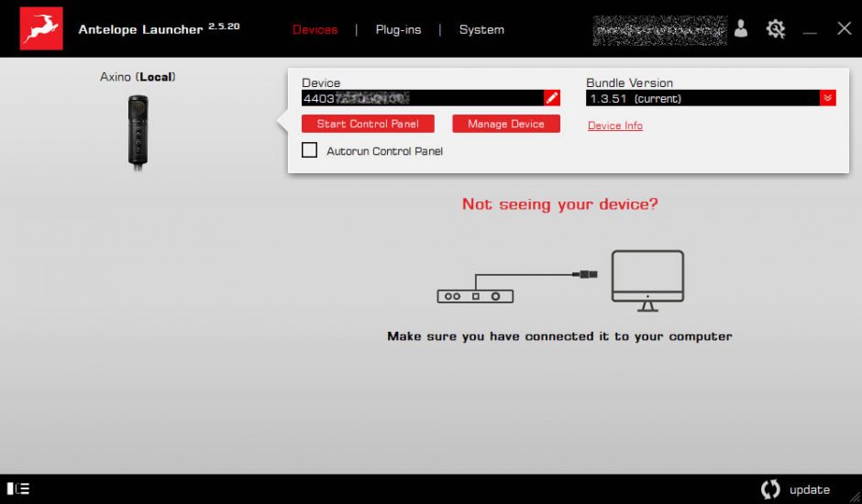Click the update label in bottom bar
862x504 pixels.
pos(809,489)
